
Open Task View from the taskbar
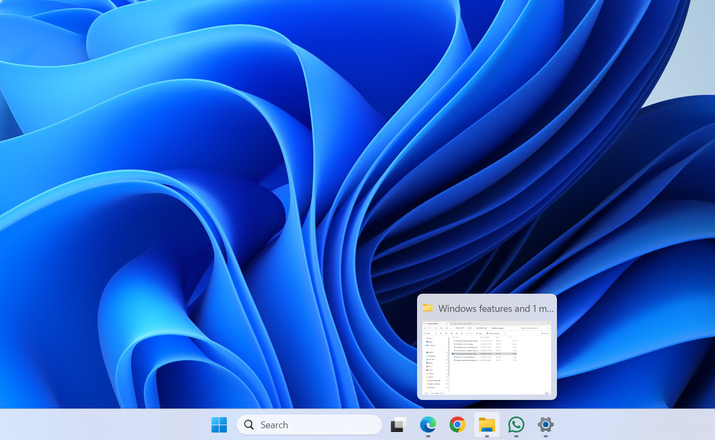point(398,424)
